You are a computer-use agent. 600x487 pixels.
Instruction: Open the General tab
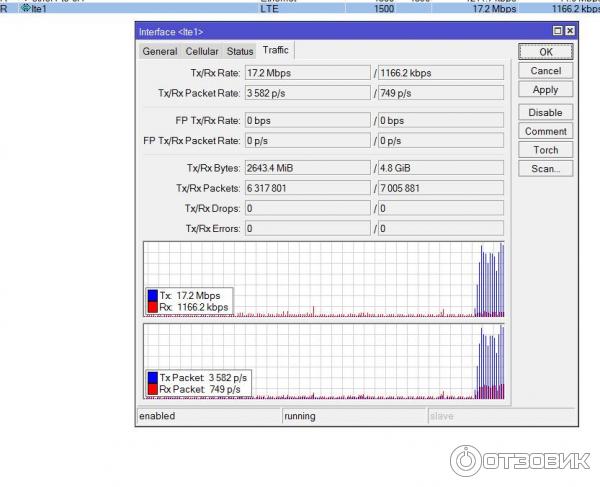click(x=160, y=51)
